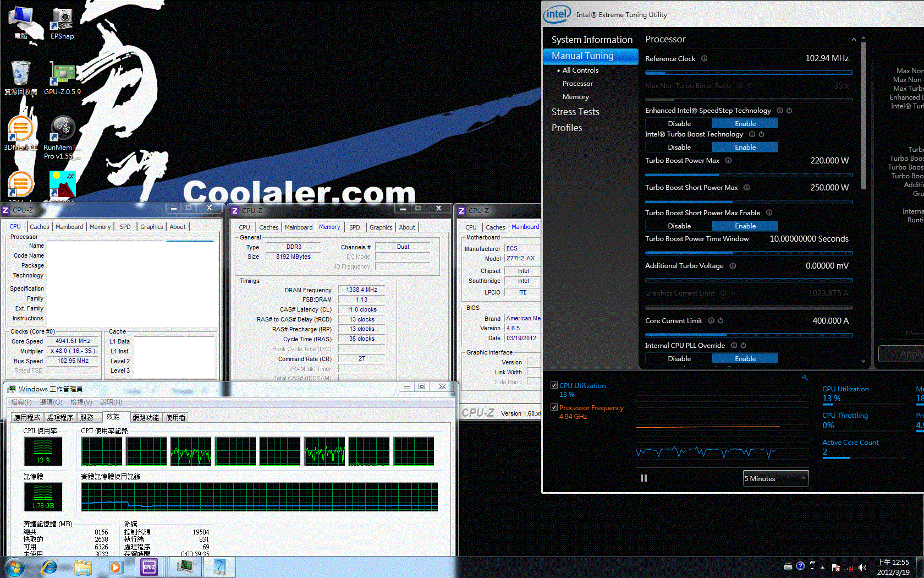Show info for Turbo Boost Short Power Max Enable
The height and width of the screenshot is (578, 924).
[x=769, y=213]
